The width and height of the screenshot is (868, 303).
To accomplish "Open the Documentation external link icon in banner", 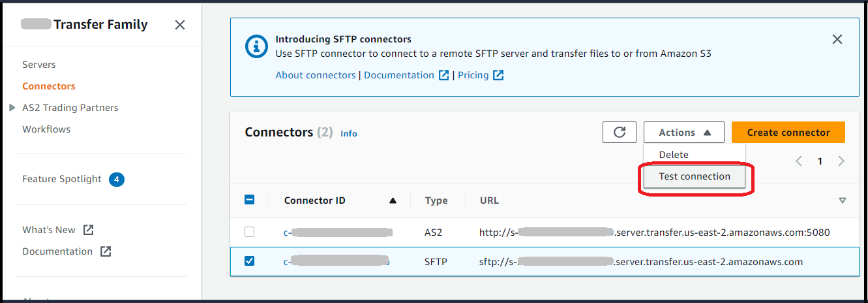I will click(444, 75).
